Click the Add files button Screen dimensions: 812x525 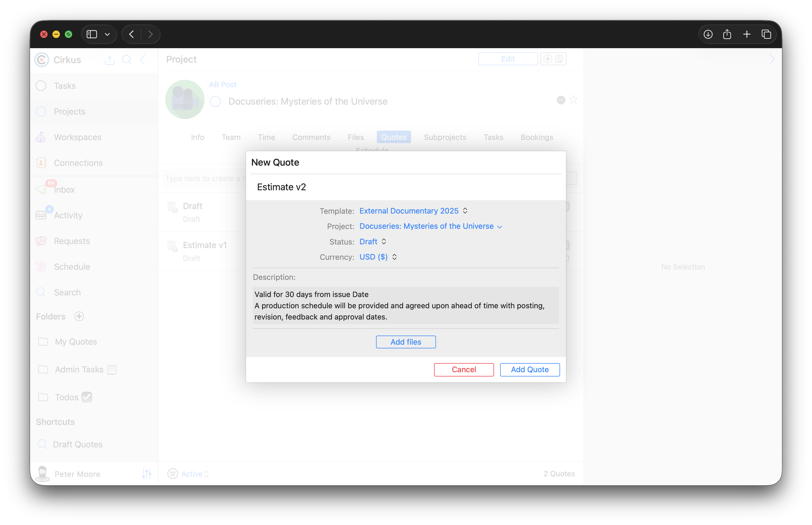pyautogui.click(x=405, y=342)
